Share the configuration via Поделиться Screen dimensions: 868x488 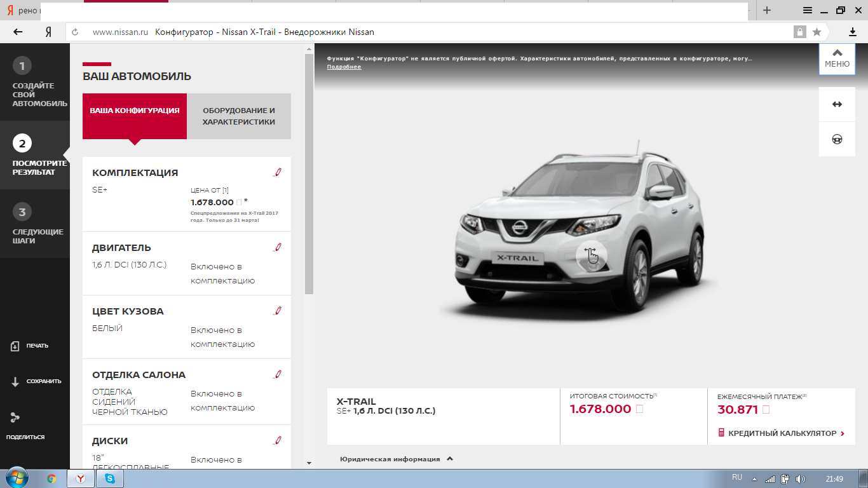(25, 427)
